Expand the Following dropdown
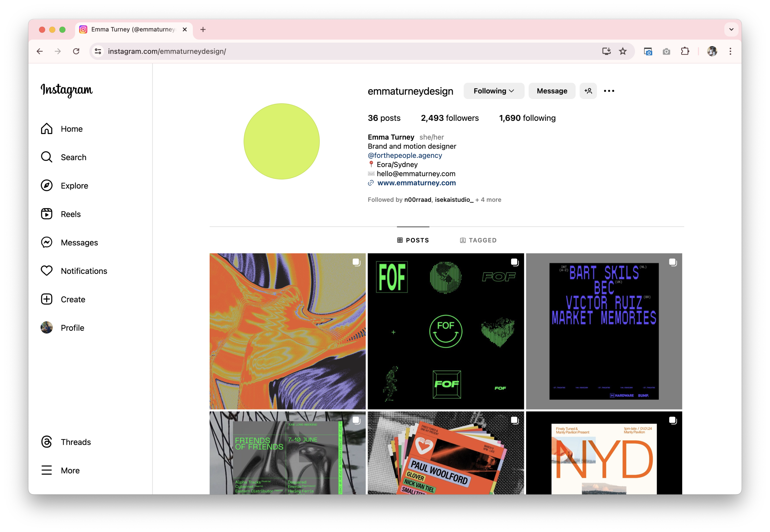Image resolution: width=770 pixels, height=532 pixels. pos(494,91)
